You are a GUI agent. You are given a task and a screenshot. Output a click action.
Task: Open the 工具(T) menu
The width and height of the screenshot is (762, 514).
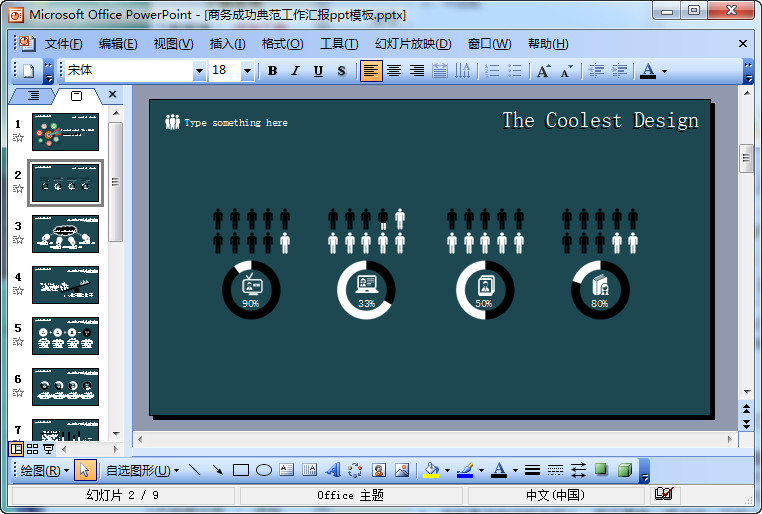point(339,44)
